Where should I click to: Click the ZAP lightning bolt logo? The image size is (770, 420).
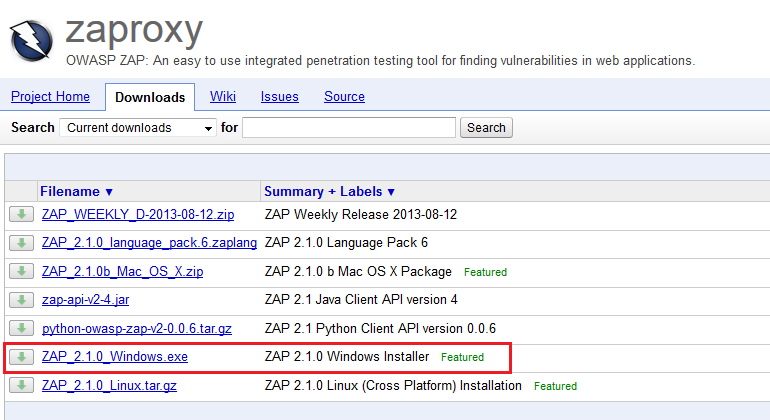(x=32, y=39)
